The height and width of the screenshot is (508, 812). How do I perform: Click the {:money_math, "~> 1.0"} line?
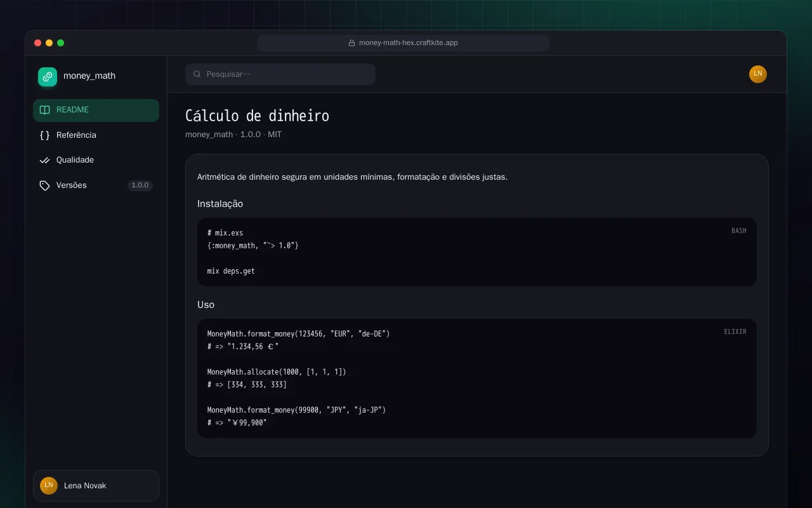pyautogui.click(x=252, y=246)
